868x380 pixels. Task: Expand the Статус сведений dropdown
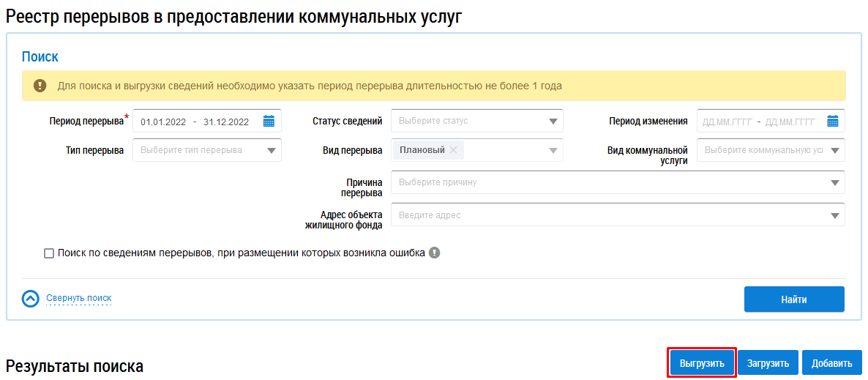tap(553, 122)
